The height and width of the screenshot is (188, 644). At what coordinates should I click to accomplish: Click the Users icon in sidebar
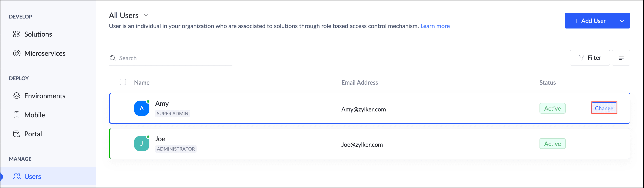pos(17,176)
